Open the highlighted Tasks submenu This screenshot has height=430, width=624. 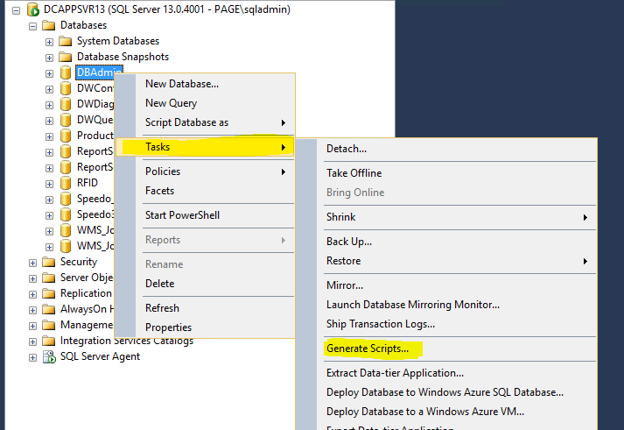[x=207, y=147]
